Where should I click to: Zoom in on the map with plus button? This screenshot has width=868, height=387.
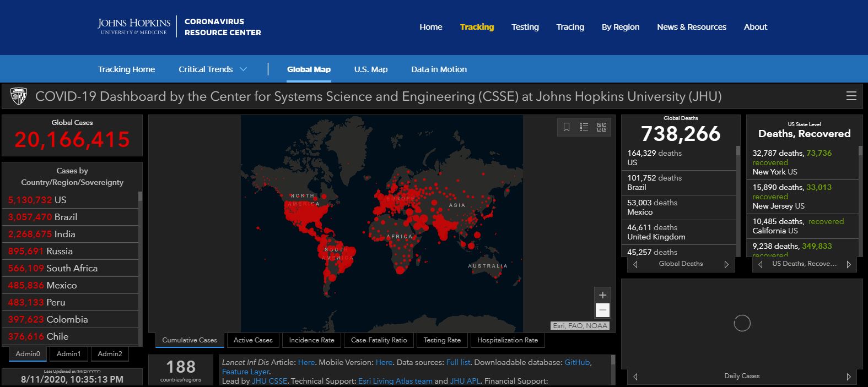tap(602, 295)
